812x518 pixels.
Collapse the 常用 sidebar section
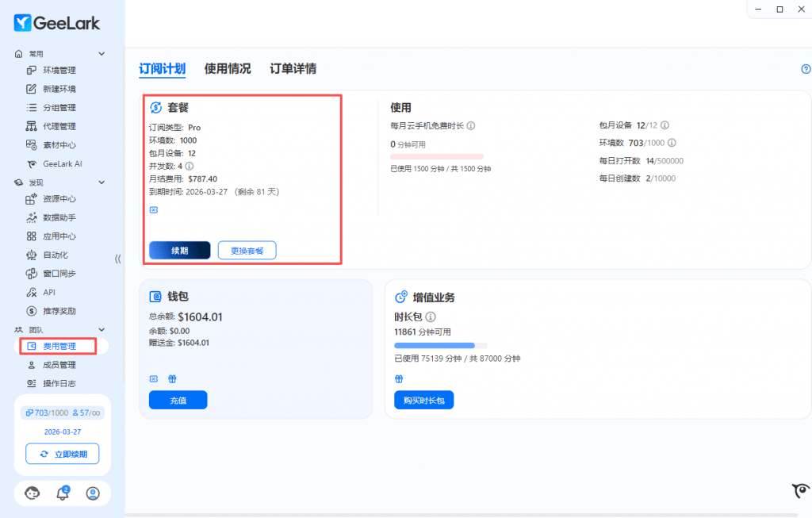(x=101, y=54)
